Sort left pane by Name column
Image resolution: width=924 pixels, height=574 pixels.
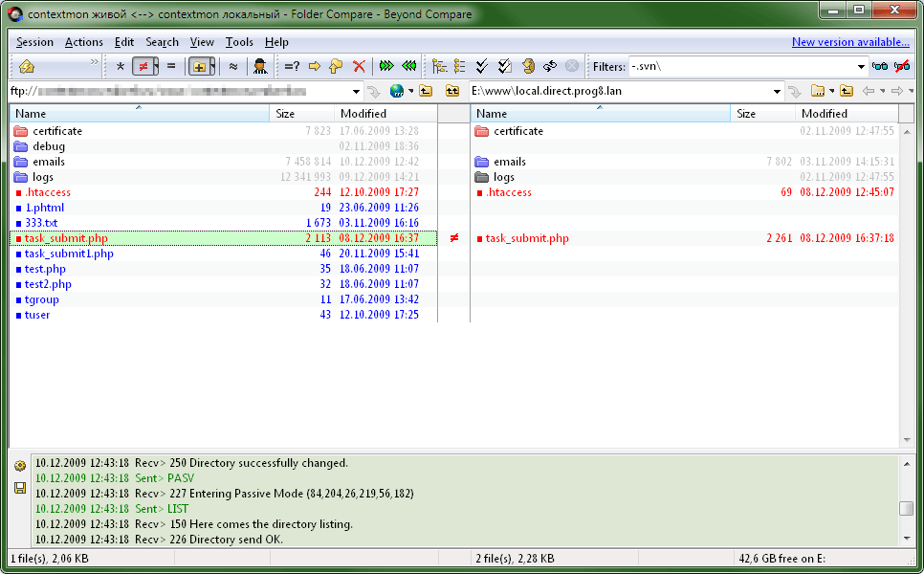tap(140, 113)
